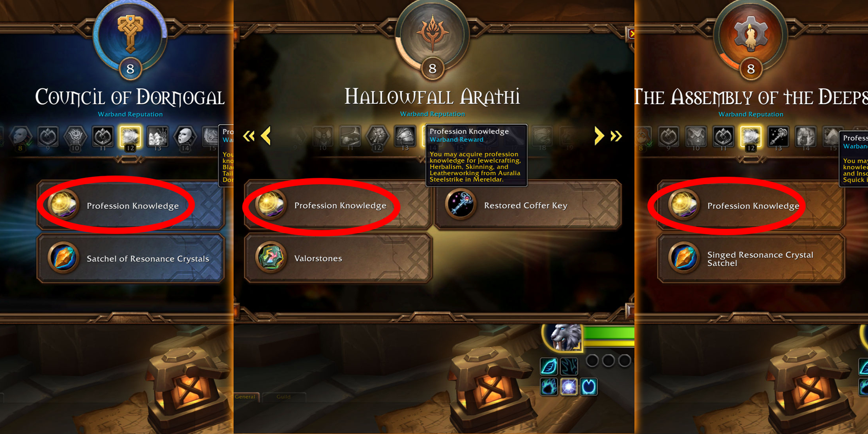Open Restored Coffer Key reward
This screenshot has width=868, height=434.
click(x=528, y=205)
